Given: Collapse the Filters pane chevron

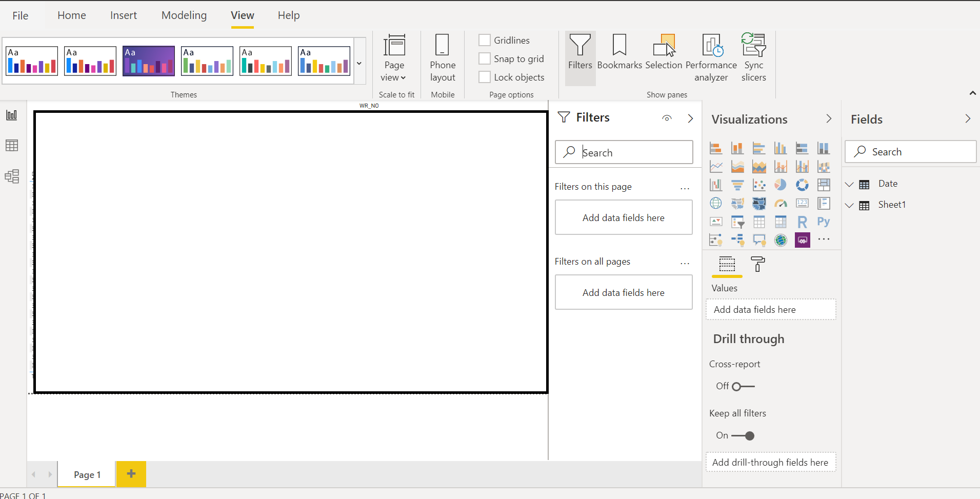Looking at the screenshot, I should tap(690, 118).
